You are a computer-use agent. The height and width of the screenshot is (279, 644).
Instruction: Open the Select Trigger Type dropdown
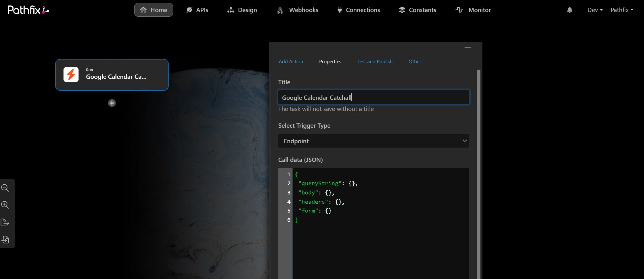(x=374, y=141)
